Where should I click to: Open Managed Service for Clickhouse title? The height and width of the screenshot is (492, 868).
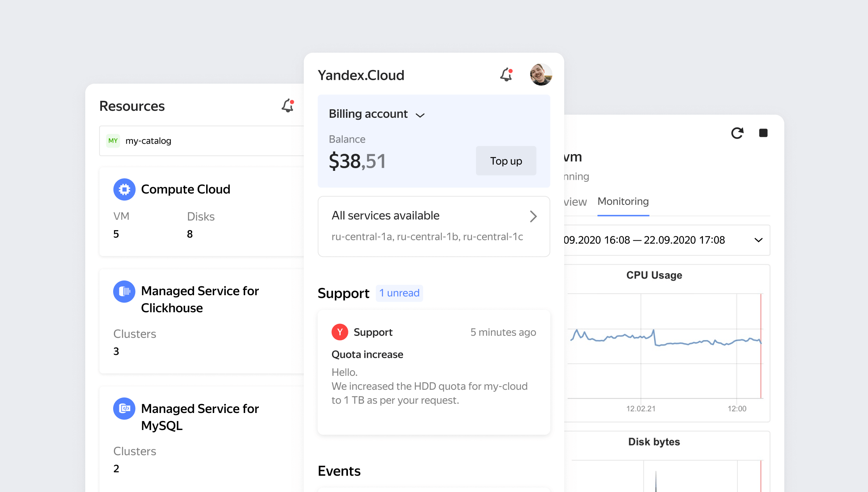tap(200, 299)
